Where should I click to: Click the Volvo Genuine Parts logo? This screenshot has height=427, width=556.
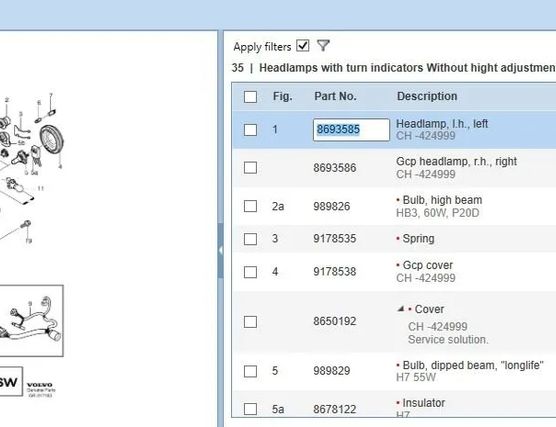click(x=40, y=389)
